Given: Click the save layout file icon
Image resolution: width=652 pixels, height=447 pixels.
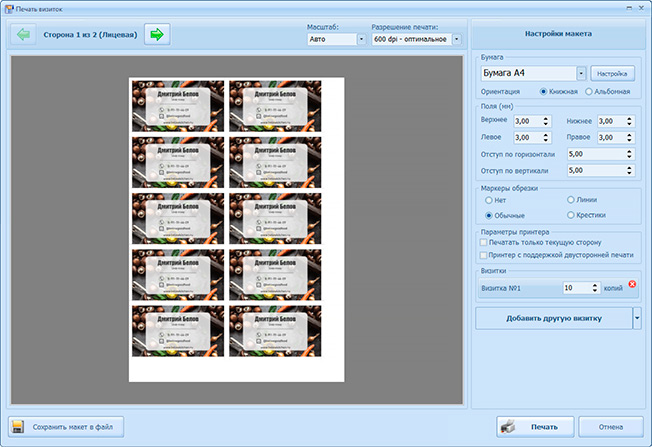Looking at the screenshot, I should click(x=19, y=427).
